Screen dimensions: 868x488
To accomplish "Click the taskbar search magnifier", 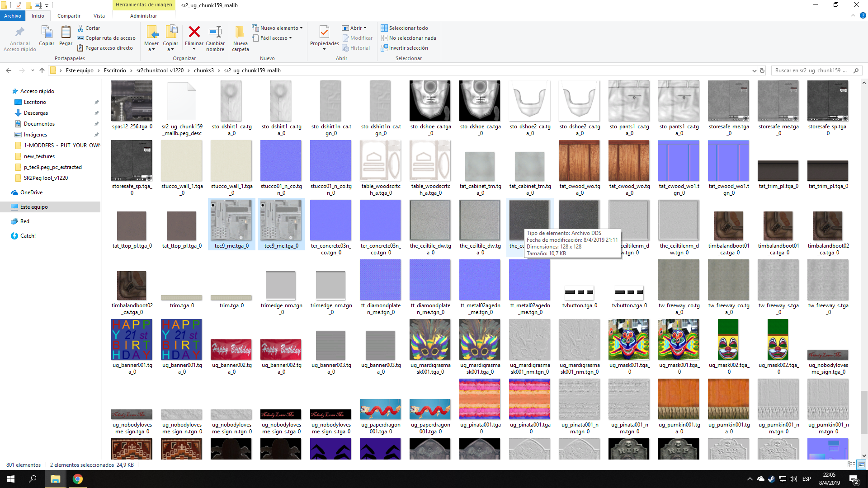I will pyautogui.click(x=33, y=479).
